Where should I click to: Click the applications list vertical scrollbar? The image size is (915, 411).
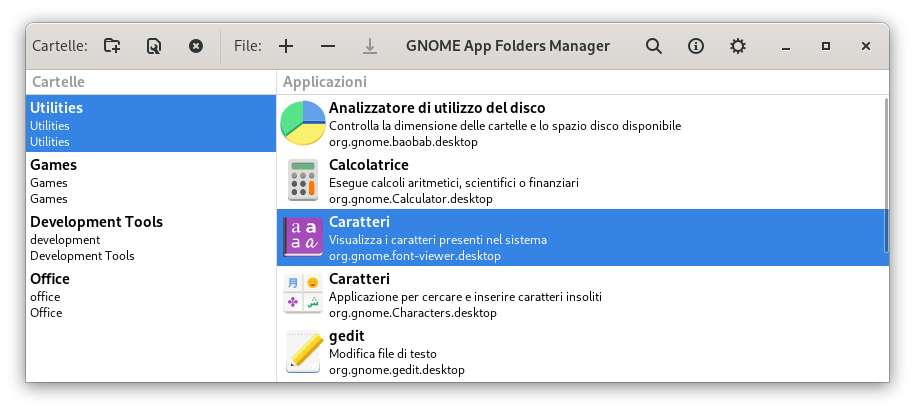tap(886, 175)
